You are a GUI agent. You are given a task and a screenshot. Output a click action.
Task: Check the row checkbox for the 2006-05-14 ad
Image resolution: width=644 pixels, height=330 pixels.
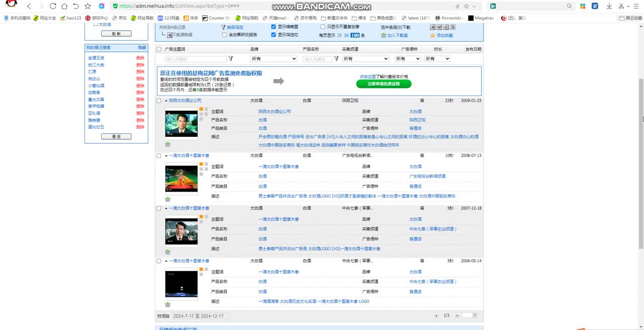[159, 261]
